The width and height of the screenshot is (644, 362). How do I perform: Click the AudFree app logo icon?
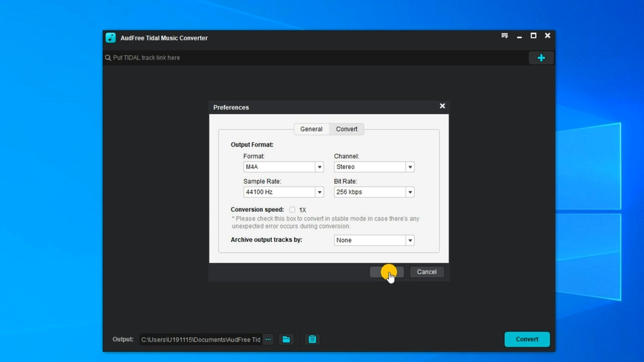[x=111, y=38]
